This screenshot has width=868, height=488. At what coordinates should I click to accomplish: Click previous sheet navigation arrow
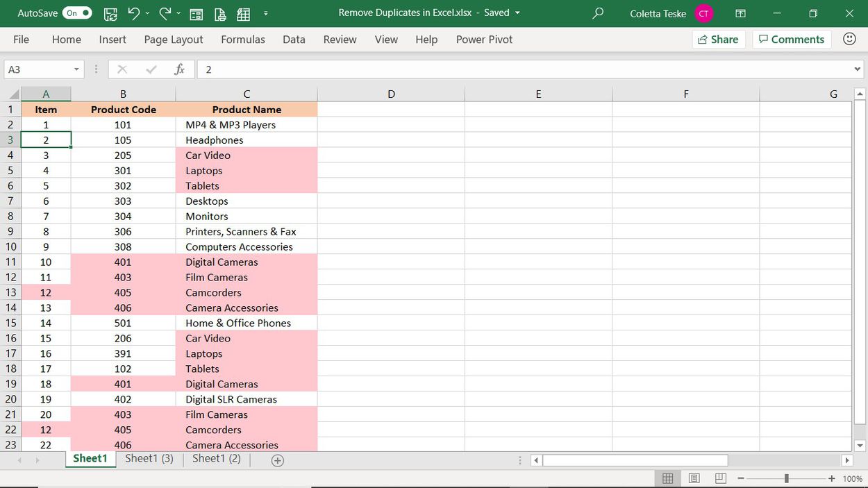pyautogui.click(x=19, y=460)
